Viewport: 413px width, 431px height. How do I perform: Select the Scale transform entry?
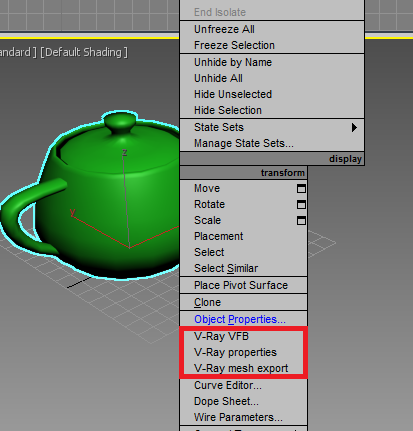point(243,220)
